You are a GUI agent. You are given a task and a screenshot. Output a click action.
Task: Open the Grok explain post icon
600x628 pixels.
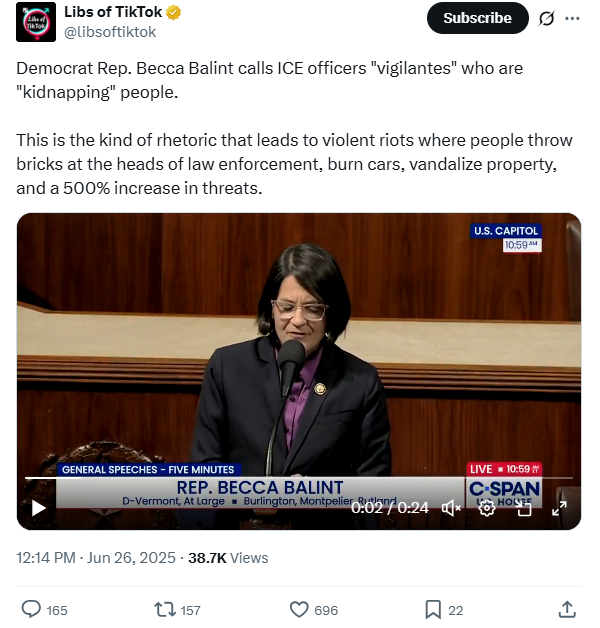point(547,18)
